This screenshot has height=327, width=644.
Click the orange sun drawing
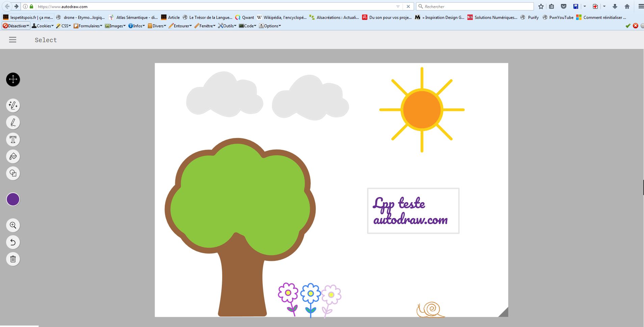[422, 110]
